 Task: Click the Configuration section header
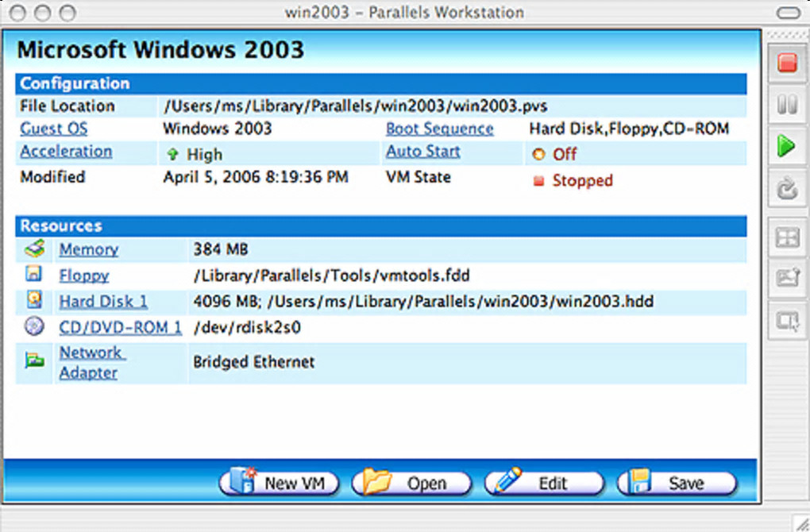click(380, 83)
